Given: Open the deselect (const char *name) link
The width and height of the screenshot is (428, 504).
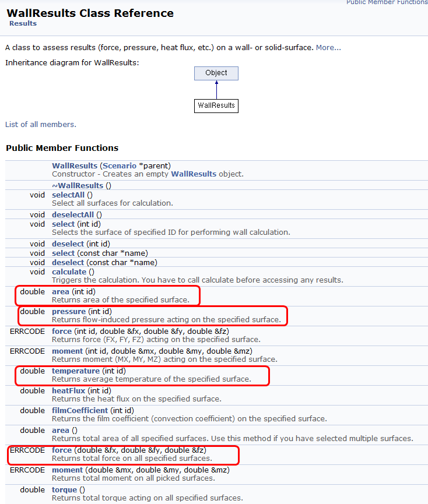Looking at the screenshot, I should tap(68, 263).
